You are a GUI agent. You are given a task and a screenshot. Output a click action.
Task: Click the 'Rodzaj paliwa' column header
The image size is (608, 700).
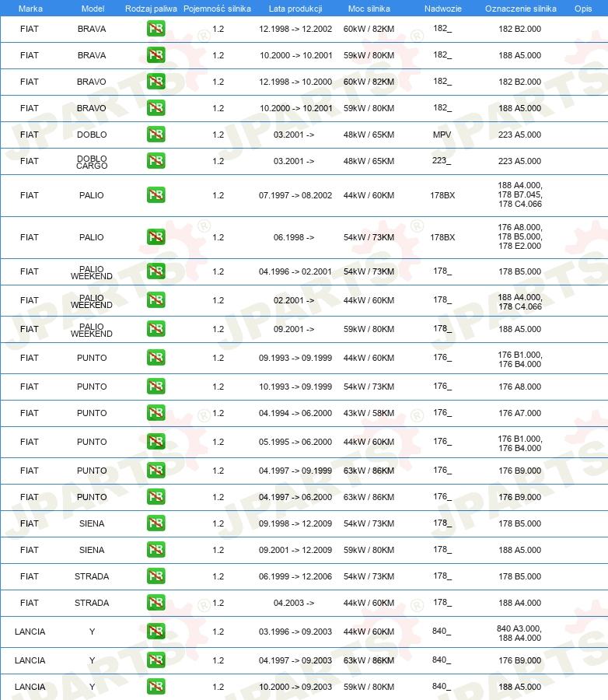pos(151,9)
